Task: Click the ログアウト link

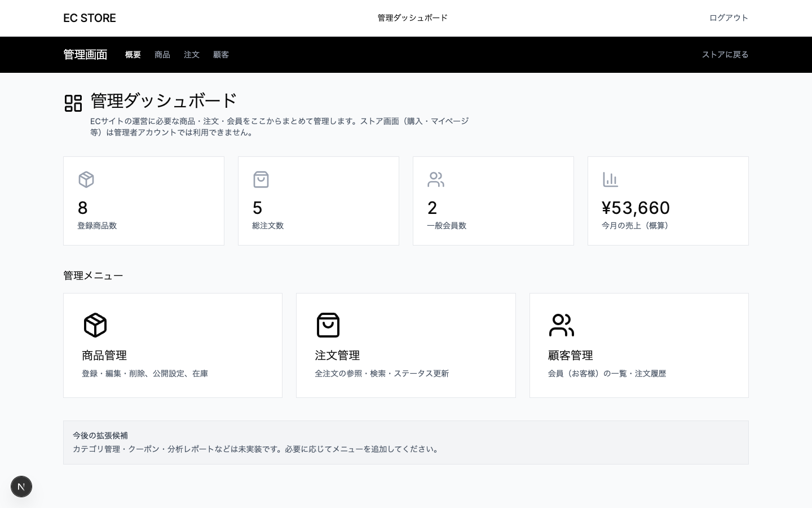Action: [x=729, y=18]
